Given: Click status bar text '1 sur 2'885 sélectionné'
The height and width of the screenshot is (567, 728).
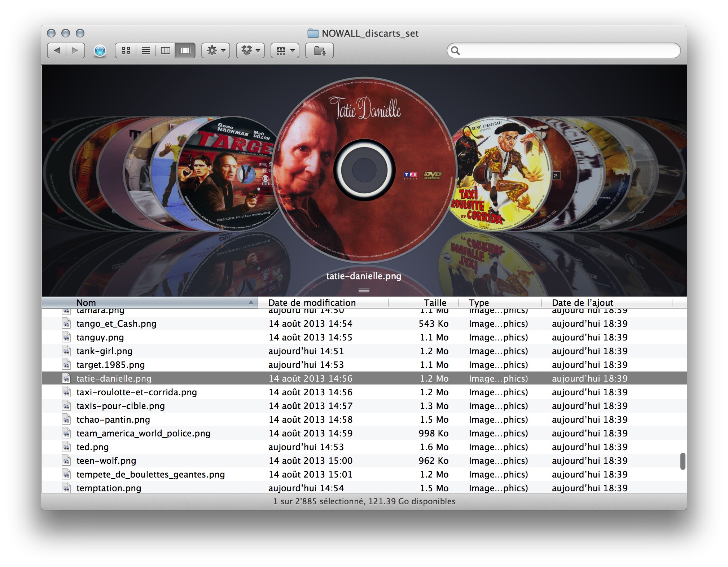Looking at the screenshot, I should point(319,501).
